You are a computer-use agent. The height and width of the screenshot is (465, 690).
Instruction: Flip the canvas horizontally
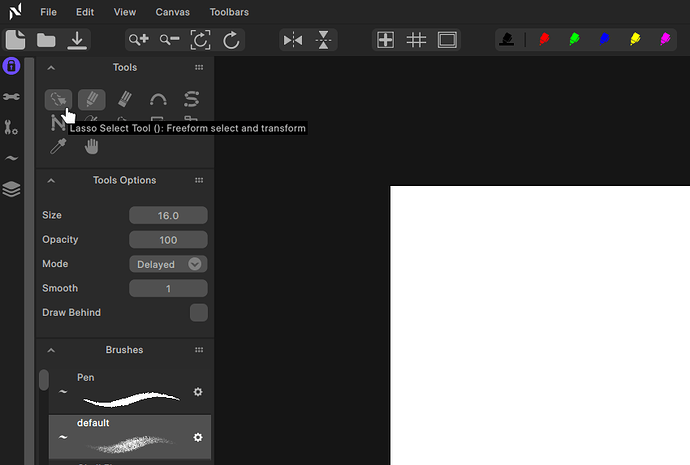click(293, 40)
